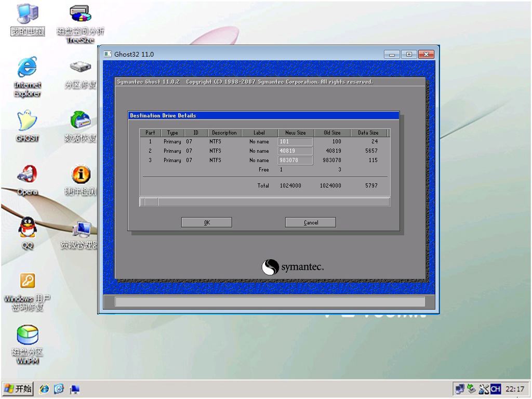
Task: Click the Data Size column header
Action: [x=368, y=132]
